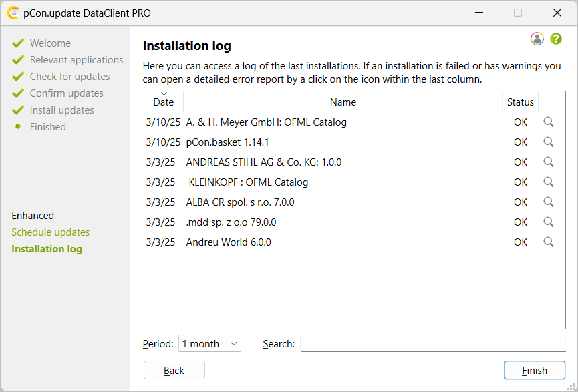Click OK status of pCon.basket row
578x392 pixels.
[521, 142]
